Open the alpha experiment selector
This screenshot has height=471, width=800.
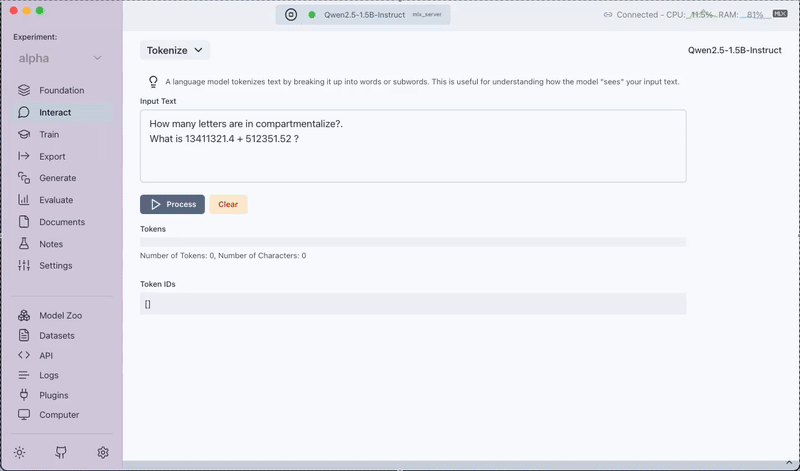(x=60, y=58)
